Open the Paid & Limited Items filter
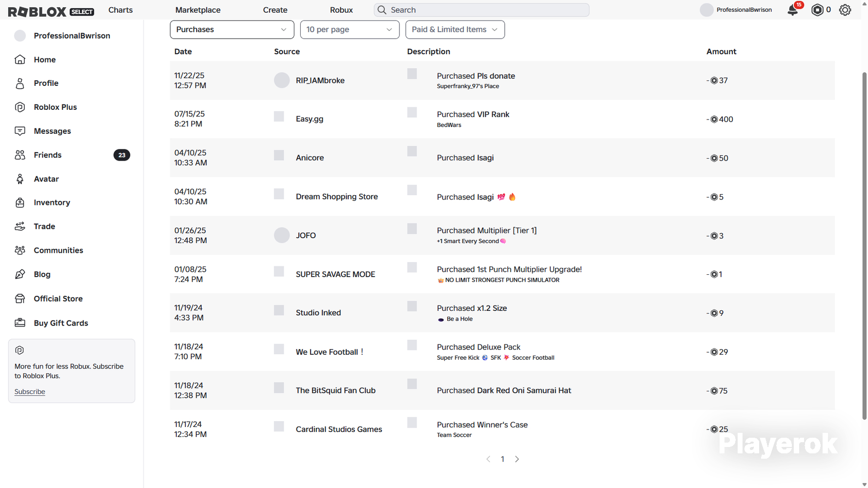This screenshot has width=868, height=488. pos(455,29)
